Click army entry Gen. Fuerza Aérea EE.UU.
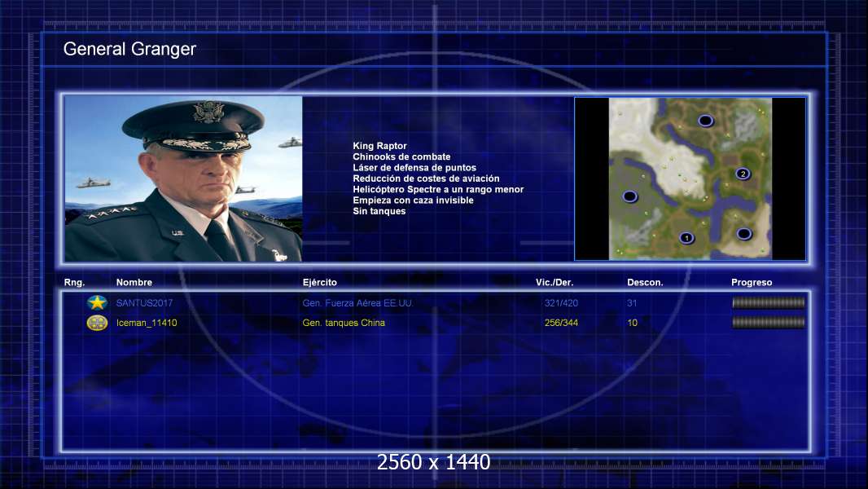This screenshot has height=489, width=868. (x=357, y=303)
